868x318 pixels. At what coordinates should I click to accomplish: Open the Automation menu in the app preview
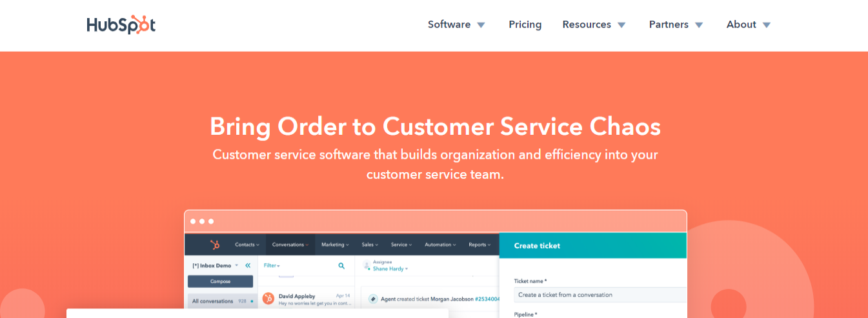[440, 244]
